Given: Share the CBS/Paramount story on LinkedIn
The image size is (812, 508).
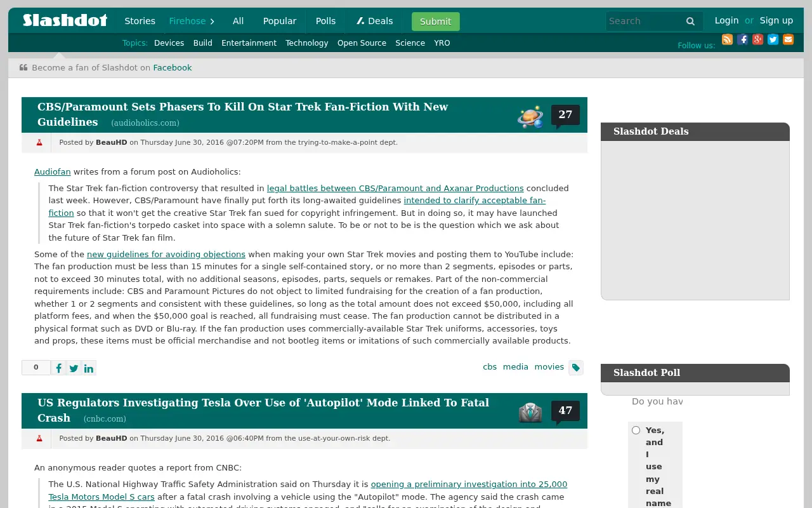Looking at the screenshot, I should click(x=89, y=368).
